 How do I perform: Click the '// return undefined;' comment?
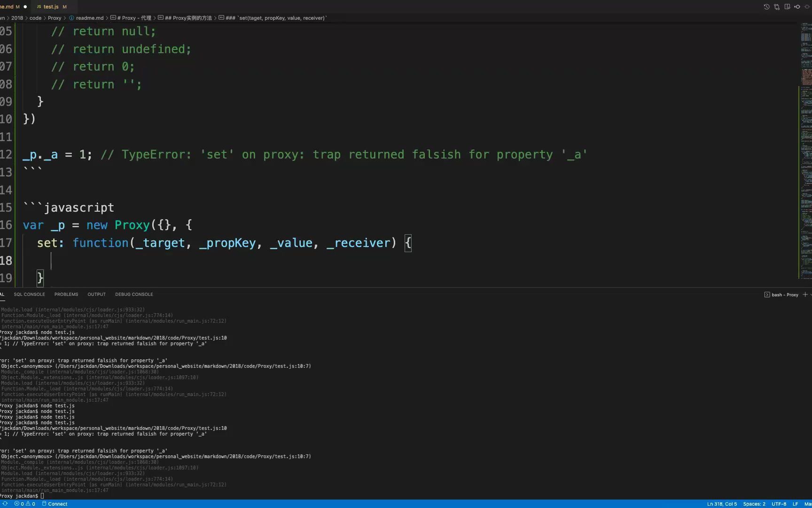(121, 49)
